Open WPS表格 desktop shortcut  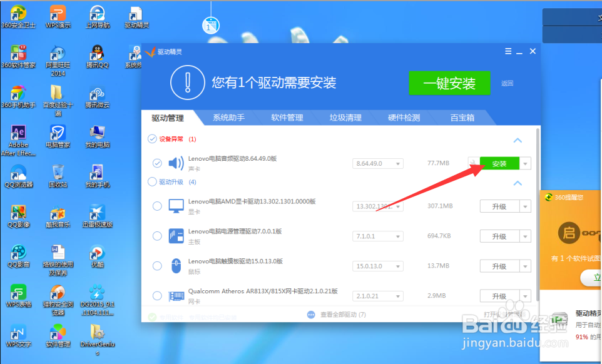click(18, 296)
